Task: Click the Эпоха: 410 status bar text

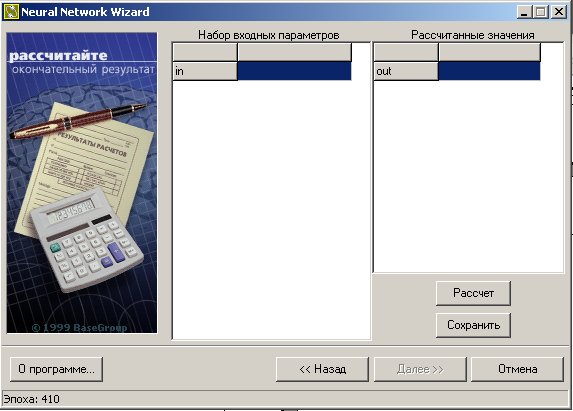Action: 31,399
